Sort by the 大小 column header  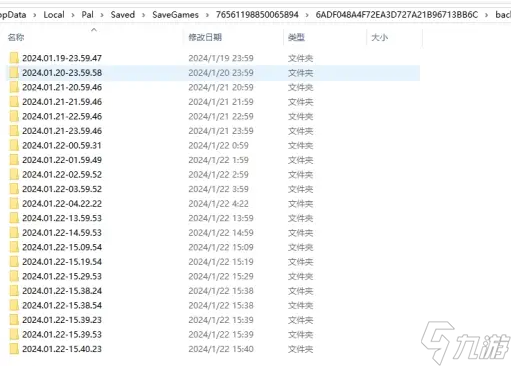pos(379,37)
